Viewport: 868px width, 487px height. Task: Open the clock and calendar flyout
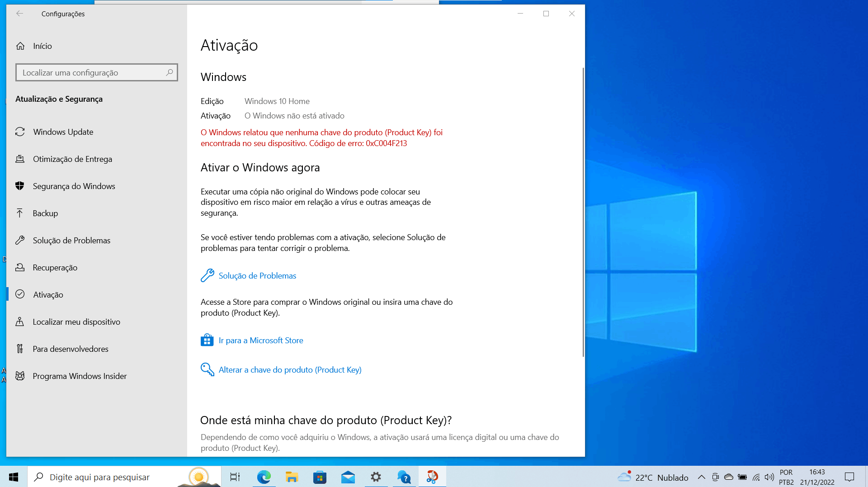pyautogui.click(x=817, y=477)
